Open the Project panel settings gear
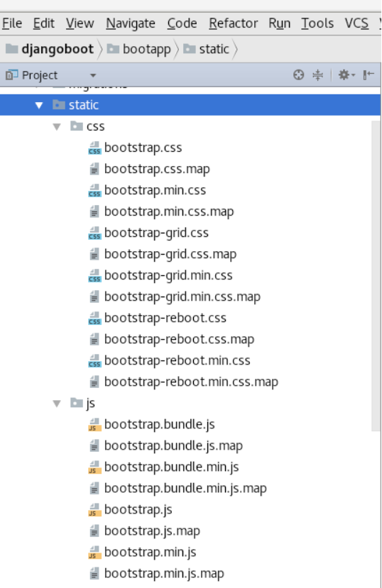 click(346, 75)
